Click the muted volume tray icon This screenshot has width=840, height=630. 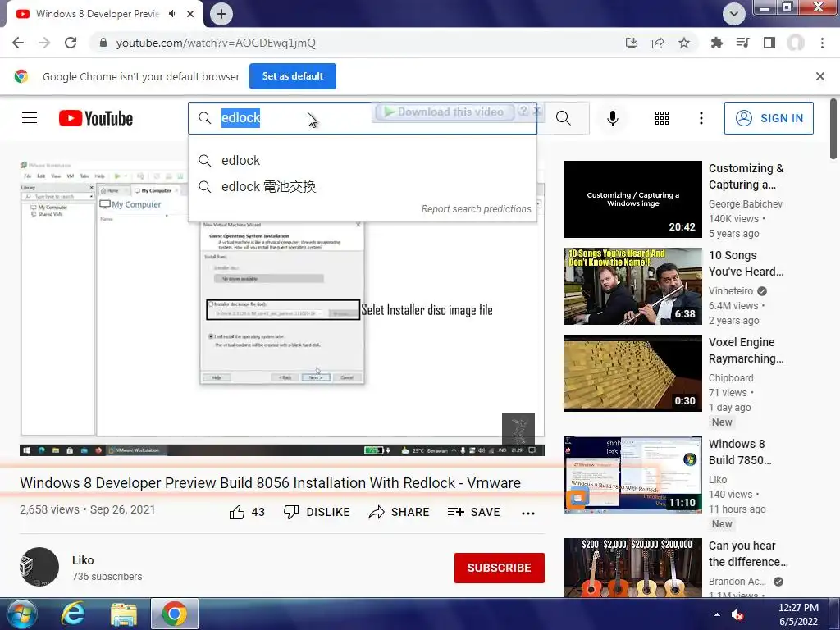click(737, 614)
